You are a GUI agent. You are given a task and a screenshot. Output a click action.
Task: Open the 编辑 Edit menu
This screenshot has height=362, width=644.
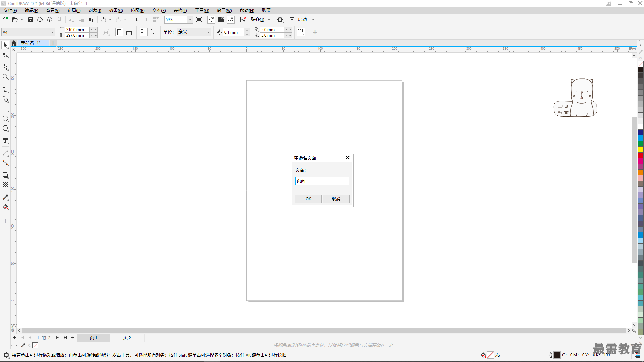coord(31,11)
